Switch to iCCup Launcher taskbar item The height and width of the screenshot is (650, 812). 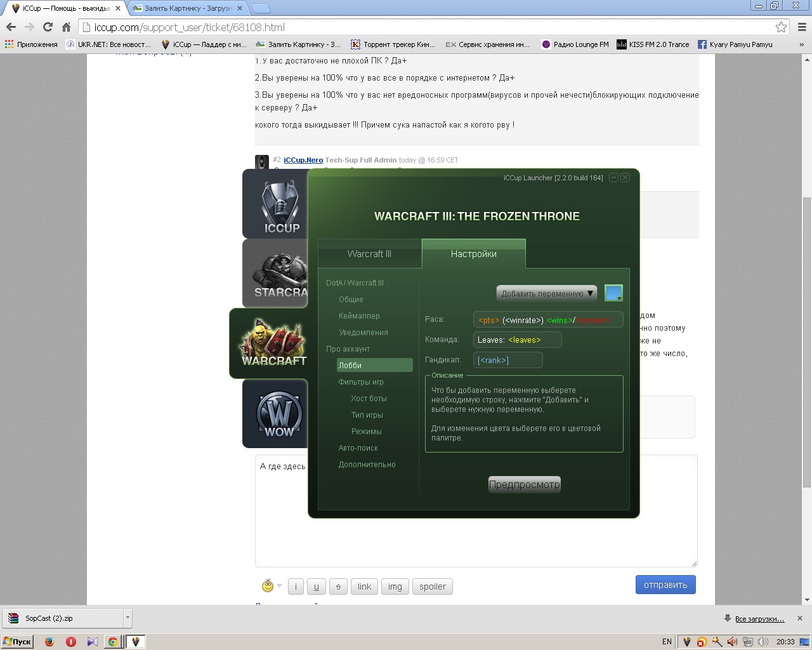(135, 642)
